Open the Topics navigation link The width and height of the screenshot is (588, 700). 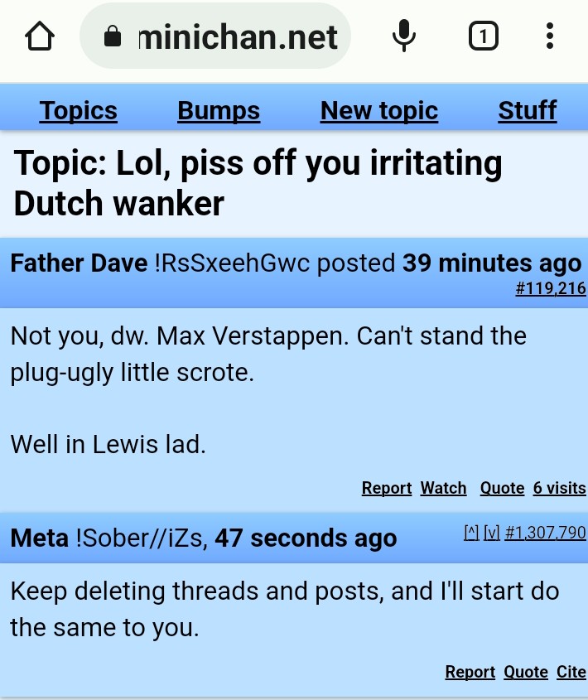[79, 110]
